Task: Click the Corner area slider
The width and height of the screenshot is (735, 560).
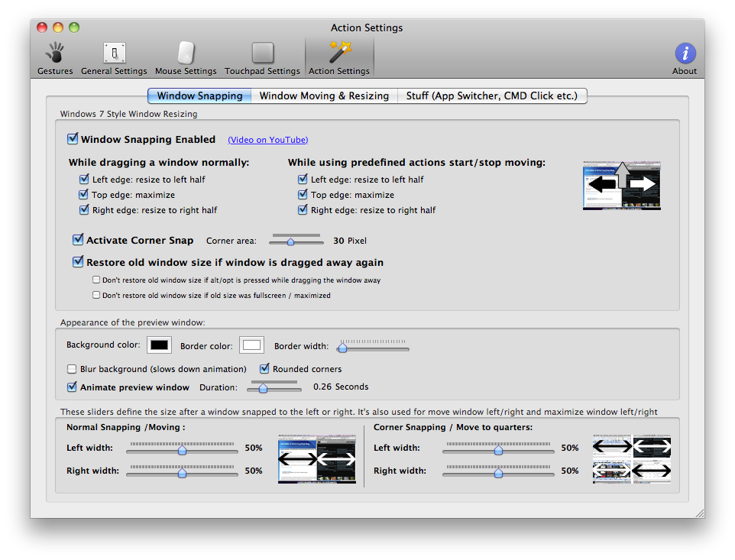Action: (x=290, y=241)
